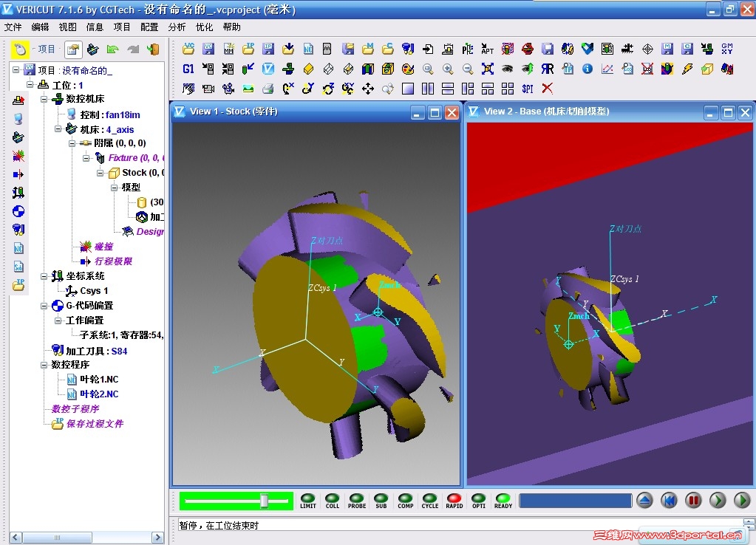
Task: Click the lightning bolt icon
Action: (x=687, y=69)
